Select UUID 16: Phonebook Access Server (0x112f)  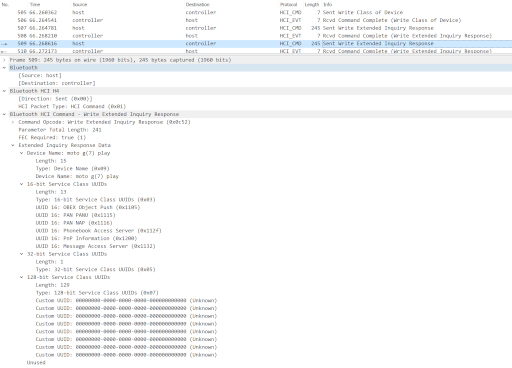[x=99, y=231]
